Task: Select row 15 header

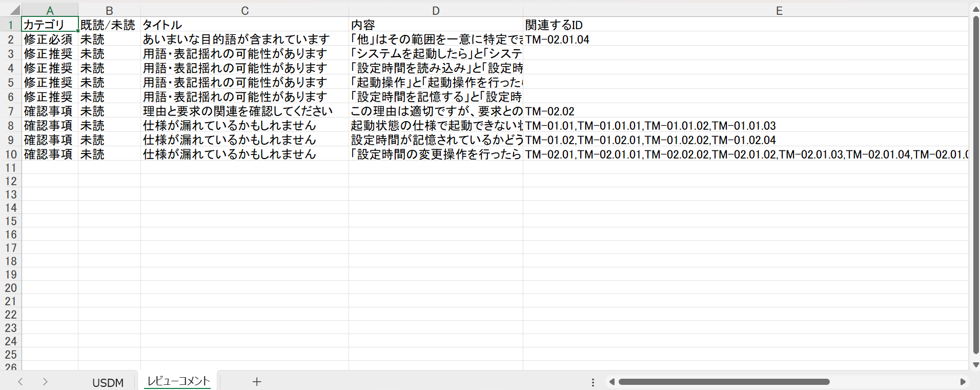Action: pyautogui.click(x=10, y=221)
